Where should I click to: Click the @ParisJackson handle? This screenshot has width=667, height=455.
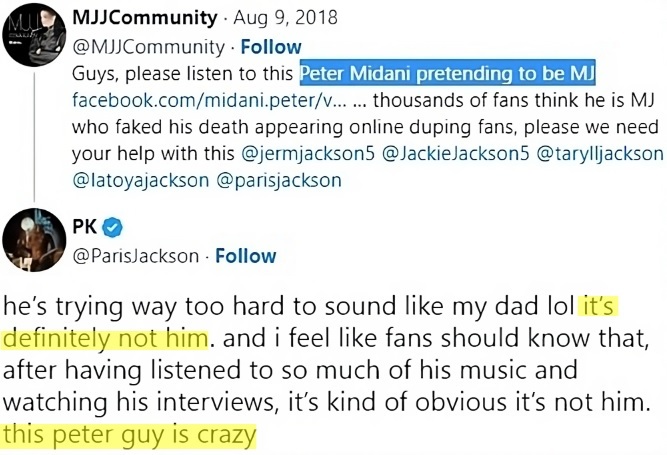136,256
